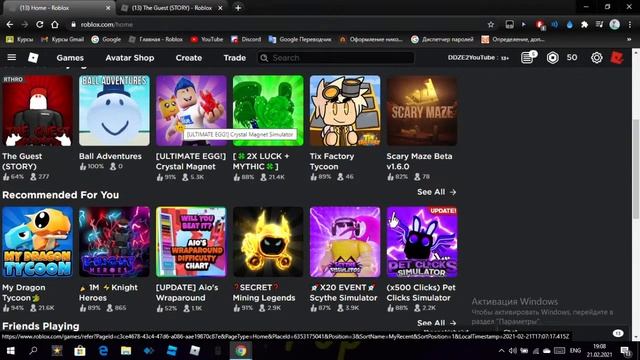Open the Google bookmark

point(106,40)
